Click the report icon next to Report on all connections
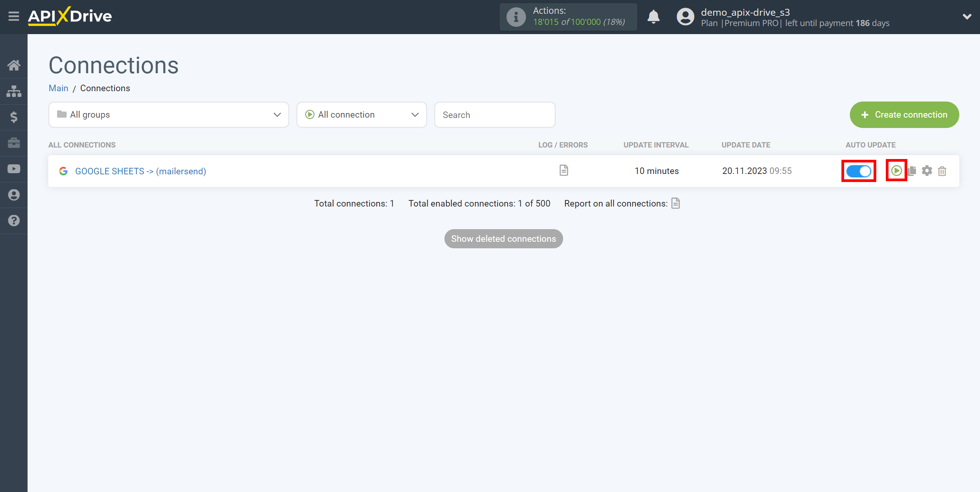 point(676,203)
